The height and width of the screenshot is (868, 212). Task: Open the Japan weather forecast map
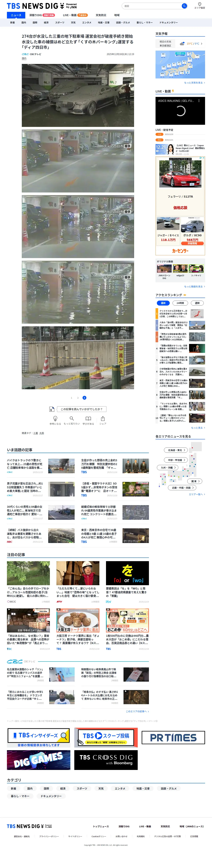pos(180,64)
